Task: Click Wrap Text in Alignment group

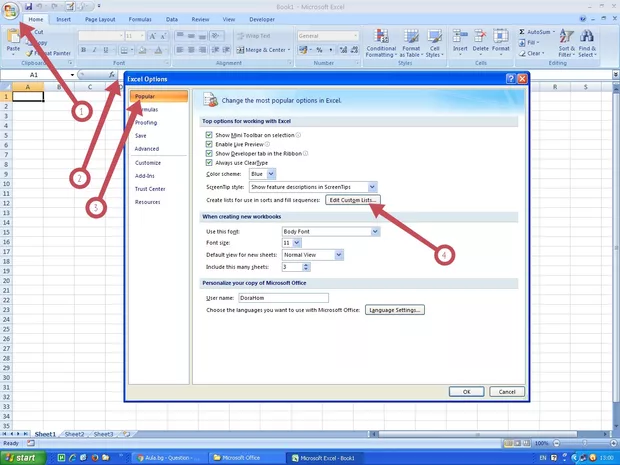Action: (254, 36)
